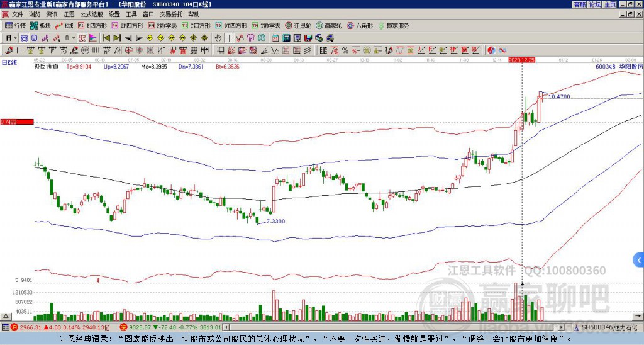Select the hand pan tool
The image size is (644, 345).
tap(218, 38)
